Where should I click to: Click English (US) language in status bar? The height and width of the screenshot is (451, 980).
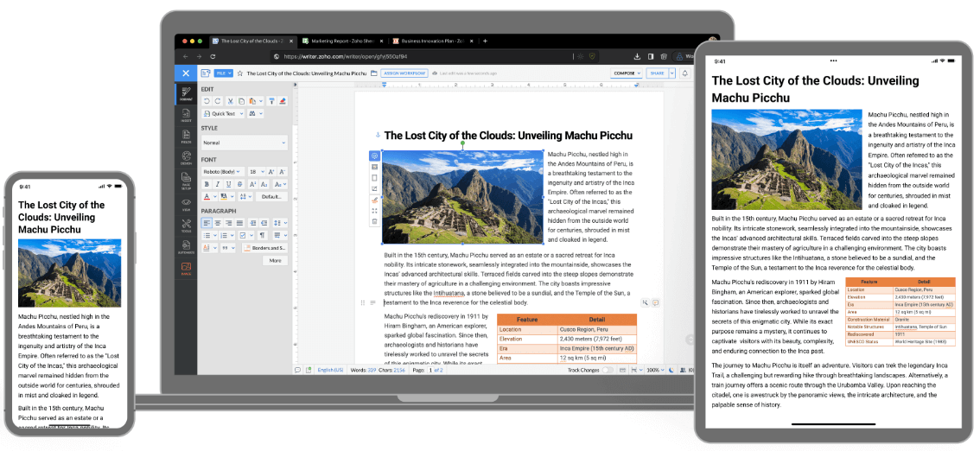click(331, 370)
